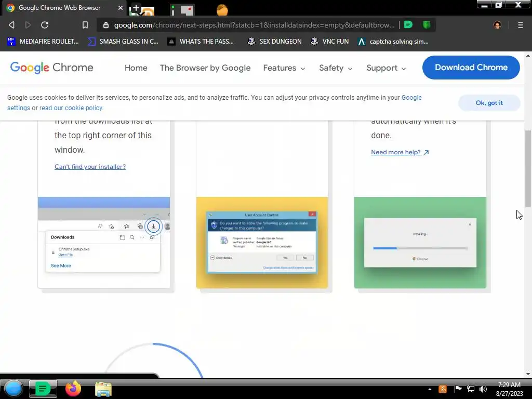Click the Downloads panel illustration thumbnail

[x=104, y=242]
